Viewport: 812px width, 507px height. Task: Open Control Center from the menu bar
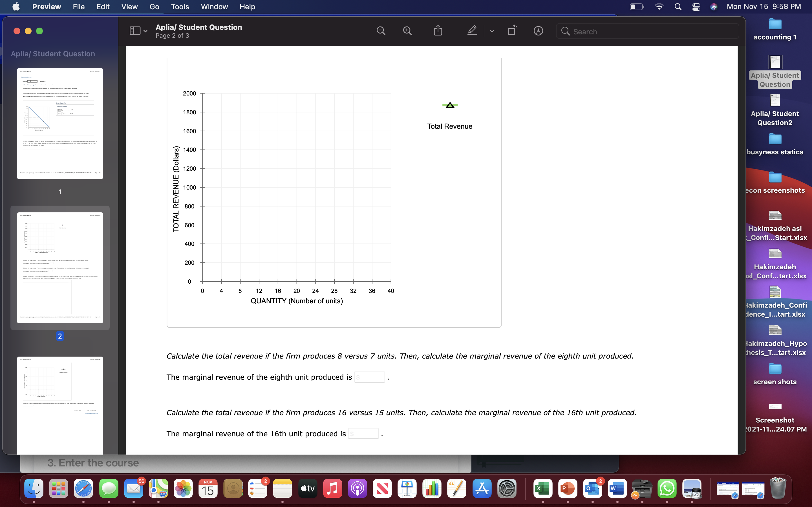click(x=696, y=6)
